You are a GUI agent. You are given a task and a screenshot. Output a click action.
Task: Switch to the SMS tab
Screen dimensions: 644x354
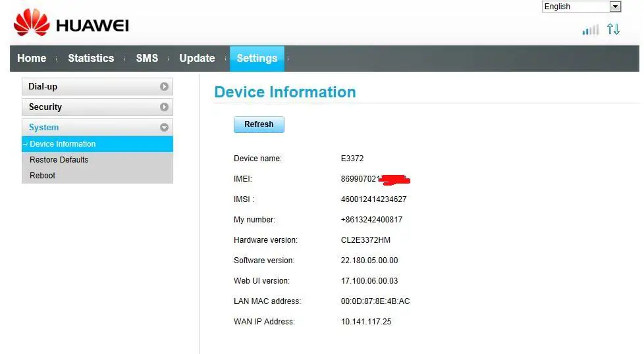[x=147, y=59]
